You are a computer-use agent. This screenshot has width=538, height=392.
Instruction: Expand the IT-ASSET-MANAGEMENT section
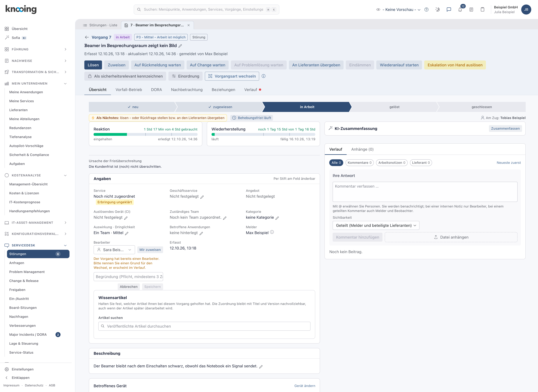click(36, 223)
